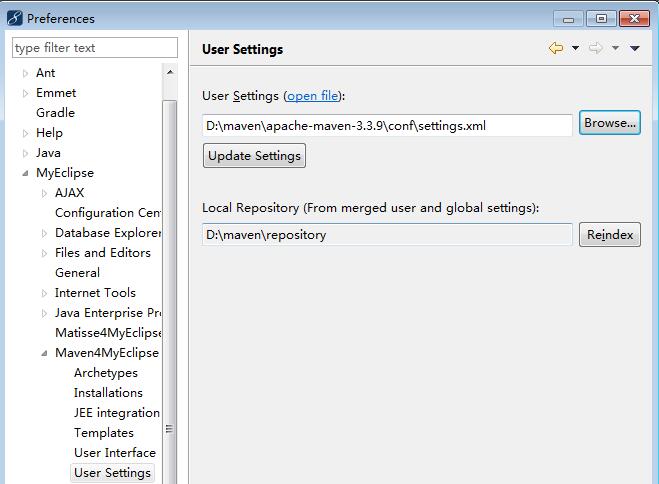The image size is (659, 484).
Task: Open Configuration Center preferences
Action: pos(108,213)
